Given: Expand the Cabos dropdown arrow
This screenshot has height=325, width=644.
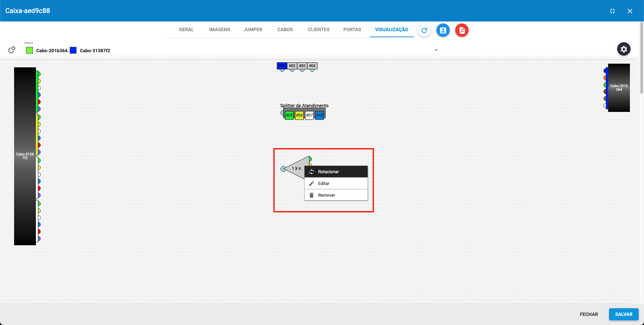Looking at the screenshot, I should coord(436,50).
